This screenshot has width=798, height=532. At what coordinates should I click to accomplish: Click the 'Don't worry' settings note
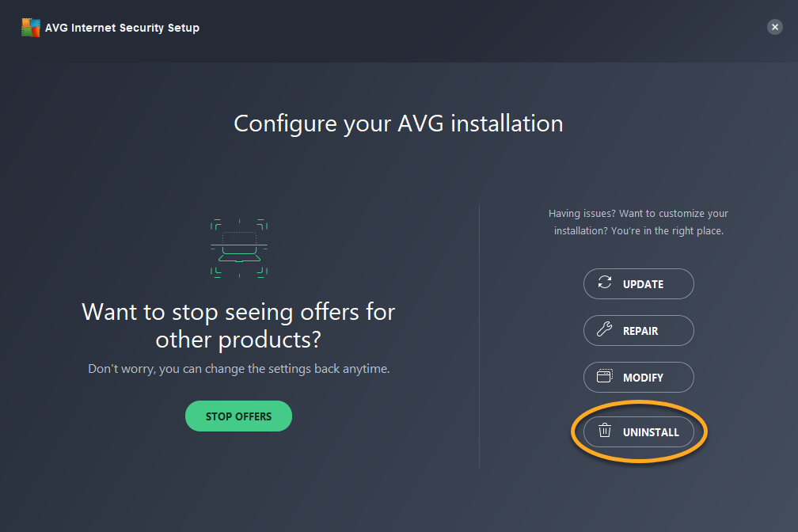click(238, 369)
